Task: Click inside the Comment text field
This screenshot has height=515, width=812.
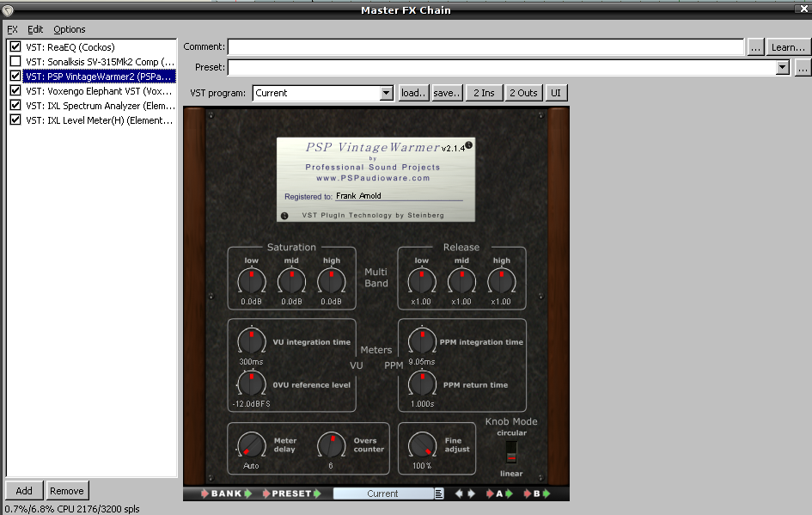Action: (485, 46)
